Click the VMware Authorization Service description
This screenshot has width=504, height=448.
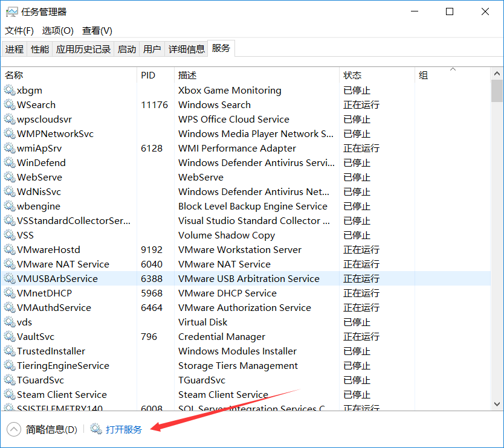pyautogui.click(x=245, y=308)
